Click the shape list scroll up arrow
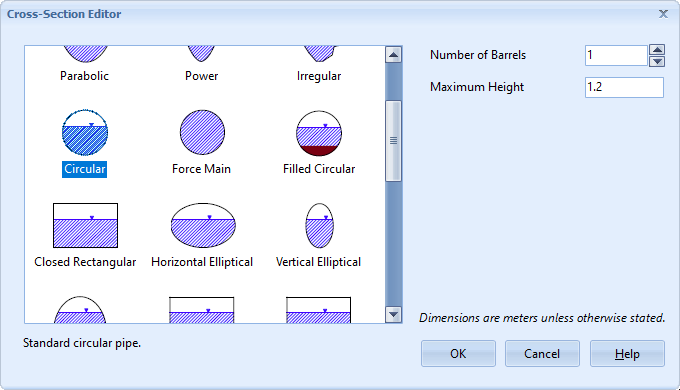 coord(393,55)
